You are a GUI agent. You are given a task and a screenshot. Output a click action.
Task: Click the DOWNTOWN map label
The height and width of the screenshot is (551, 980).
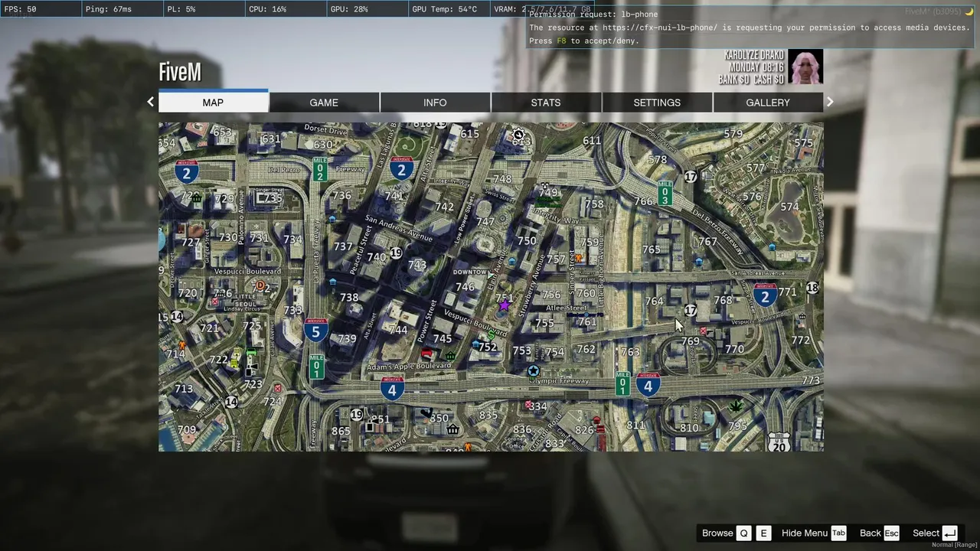[x=470, y=272]
